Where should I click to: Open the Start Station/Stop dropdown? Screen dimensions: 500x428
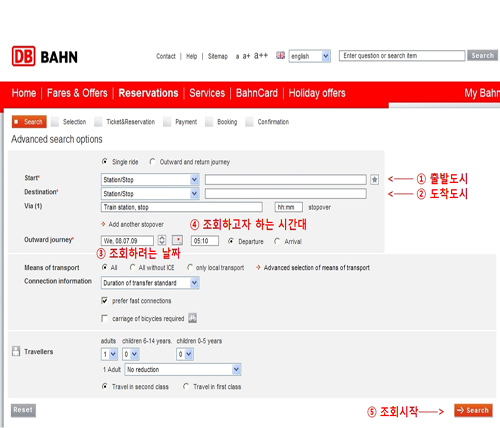point(150,180)
